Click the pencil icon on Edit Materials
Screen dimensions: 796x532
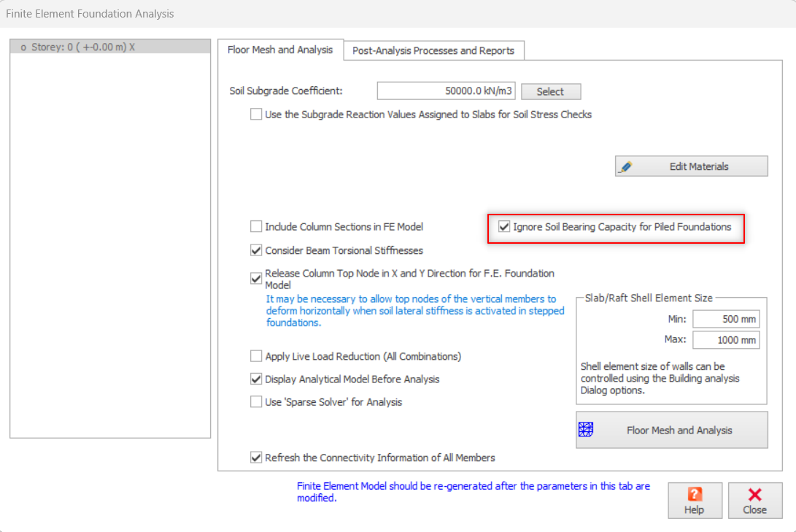click(x=625, y=166)
